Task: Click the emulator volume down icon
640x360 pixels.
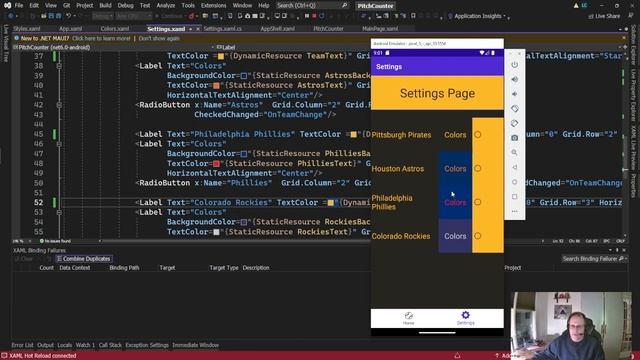Action: tap(514, 94)
